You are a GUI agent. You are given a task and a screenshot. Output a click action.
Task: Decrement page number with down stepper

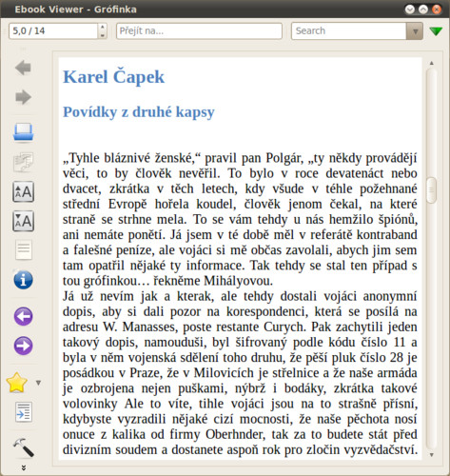coord(102,35)
